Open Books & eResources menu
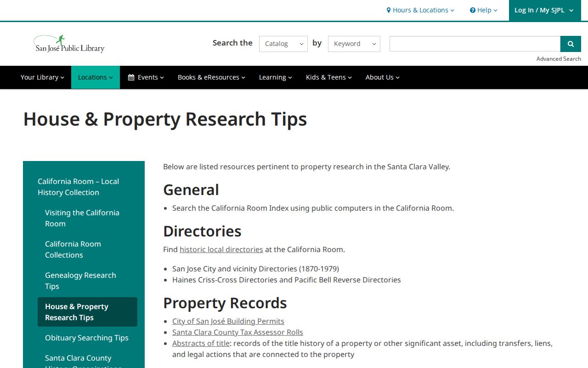This screenshot has height=368, width=588. (x=212, y=77)
